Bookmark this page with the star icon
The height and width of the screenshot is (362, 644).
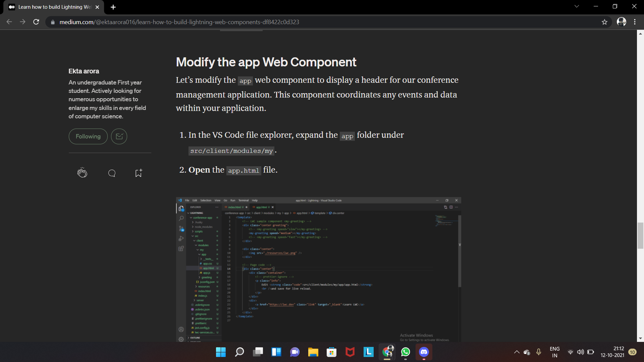point(604,22)
